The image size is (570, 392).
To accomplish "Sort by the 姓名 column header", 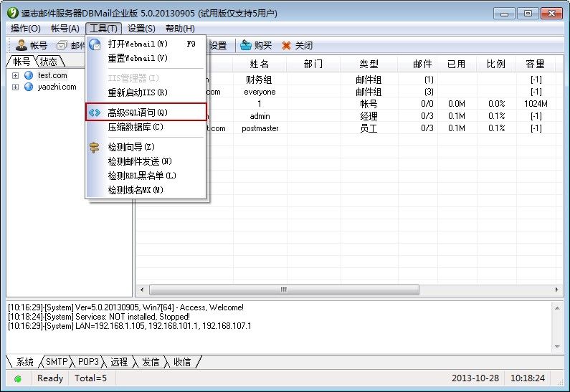I will 260,64.
